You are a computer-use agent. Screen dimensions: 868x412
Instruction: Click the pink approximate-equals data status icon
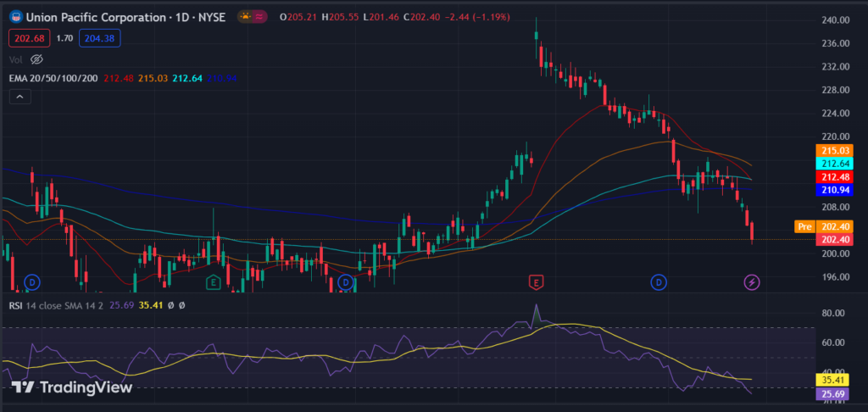pos(259,17)
